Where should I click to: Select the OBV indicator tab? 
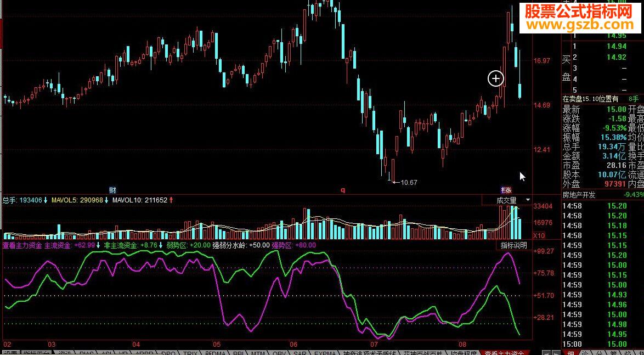(279, 353)
